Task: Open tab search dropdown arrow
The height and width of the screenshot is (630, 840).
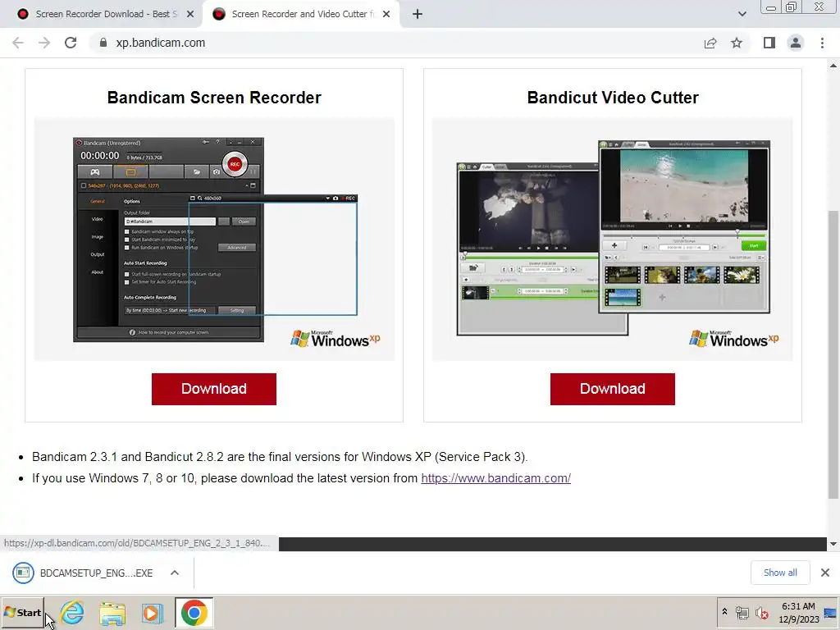Action: [742, 15]
